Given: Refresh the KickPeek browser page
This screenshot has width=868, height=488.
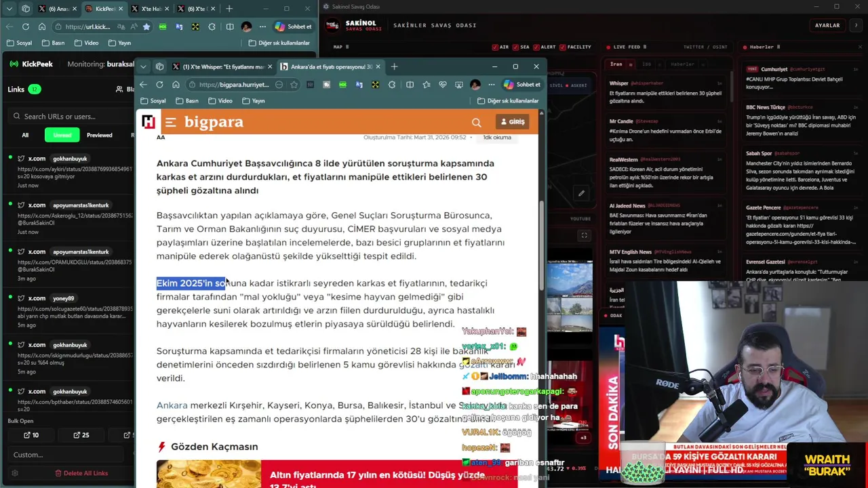Looking at the screenshot, I should tap(26, 26).
